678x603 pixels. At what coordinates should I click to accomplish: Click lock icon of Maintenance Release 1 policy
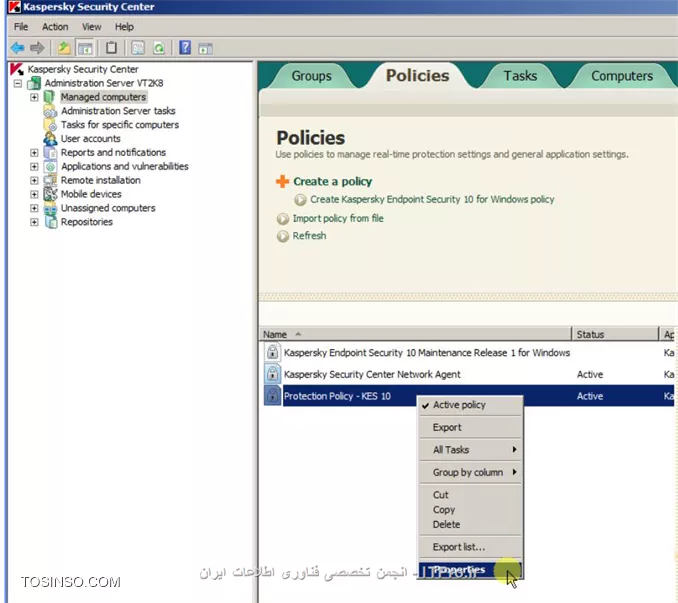click(x=272, y=352)
